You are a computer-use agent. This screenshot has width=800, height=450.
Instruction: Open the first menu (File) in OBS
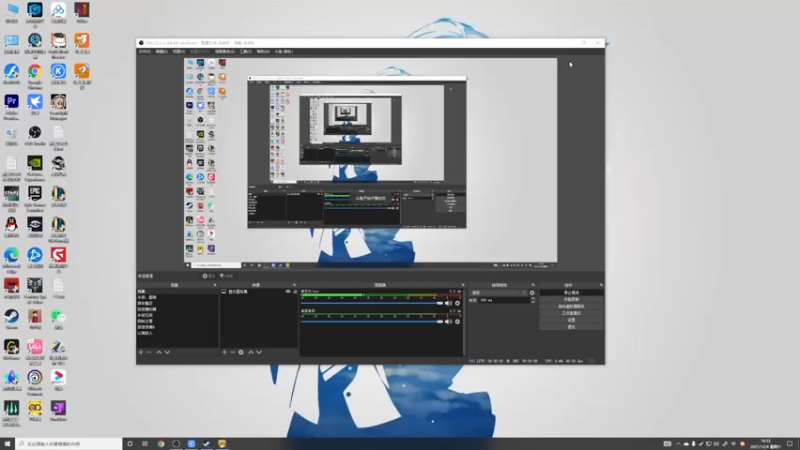coord(145,52)
